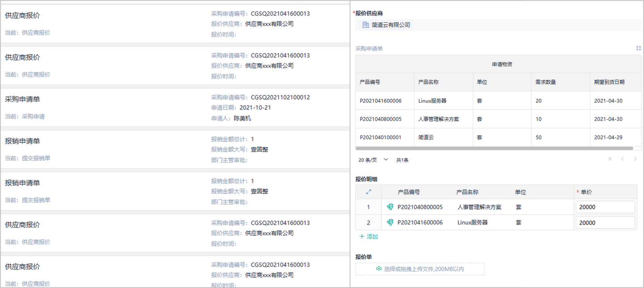Click the green product icon beside P2021041600006
Image resolution: width=644 pixels, height=288 pixels.
390,222
